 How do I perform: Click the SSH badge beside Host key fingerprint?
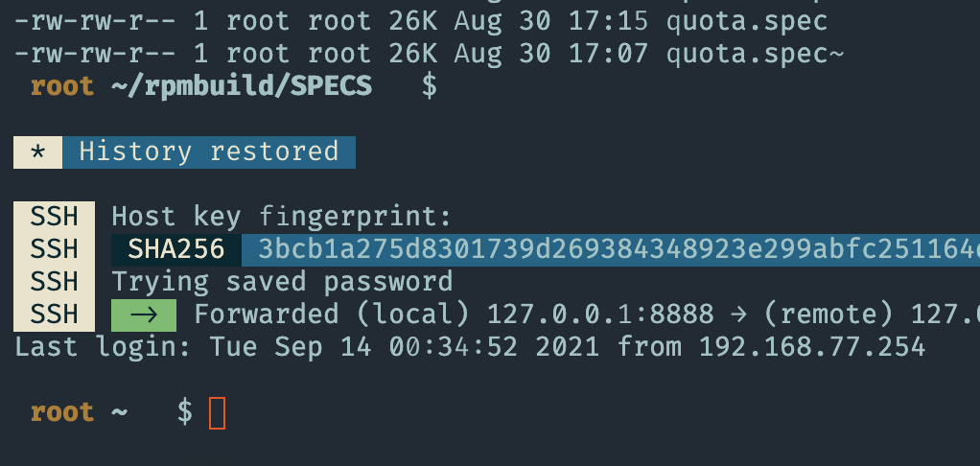55,218
